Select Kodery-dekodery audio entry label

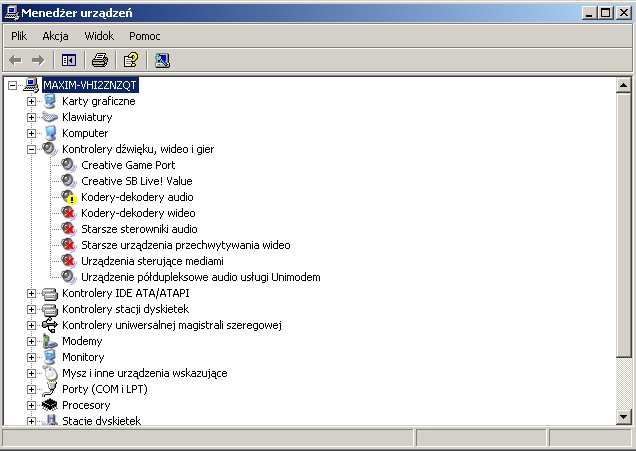pos(137,197)
